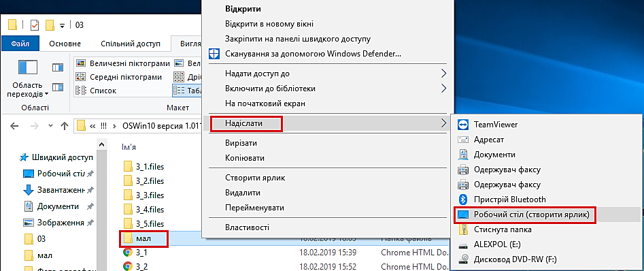Select Вирізати from context menu
Image resolution: width=644 pixels, height=271 pixels.
point(241,143)
